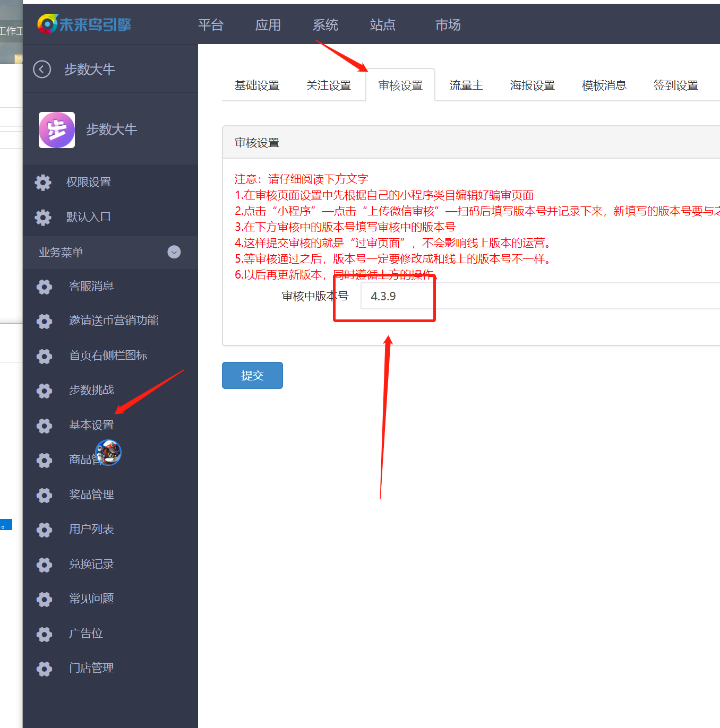Click the 步数大牛 back header text

click(x=90, y=70)
